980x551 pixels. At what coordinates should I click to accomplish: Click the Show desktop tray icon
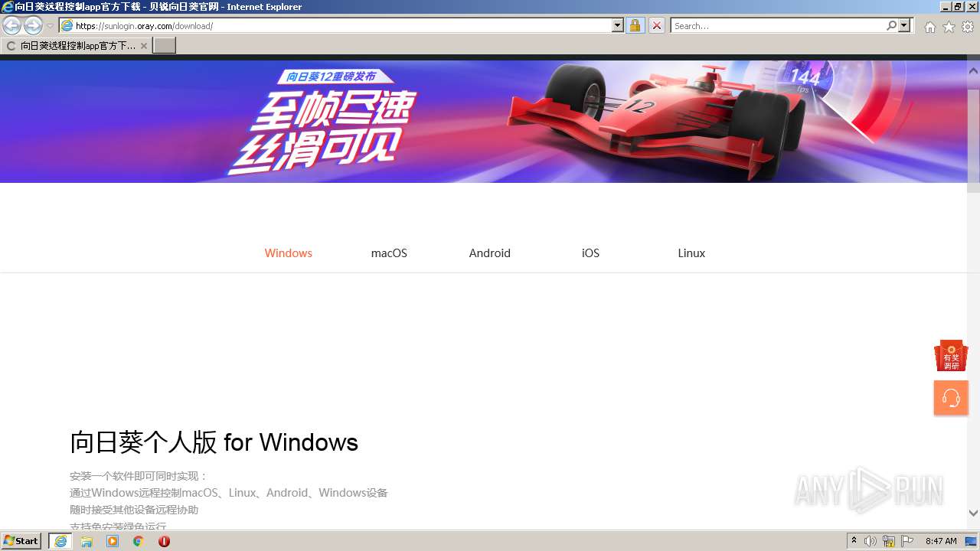coord(972,541)
